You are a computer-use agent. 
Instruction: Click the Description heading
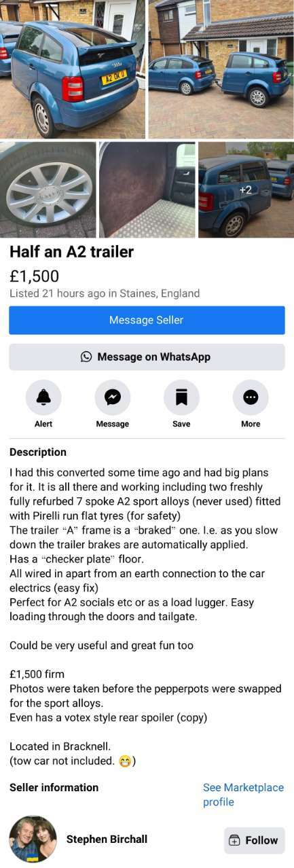click(38, 452)
